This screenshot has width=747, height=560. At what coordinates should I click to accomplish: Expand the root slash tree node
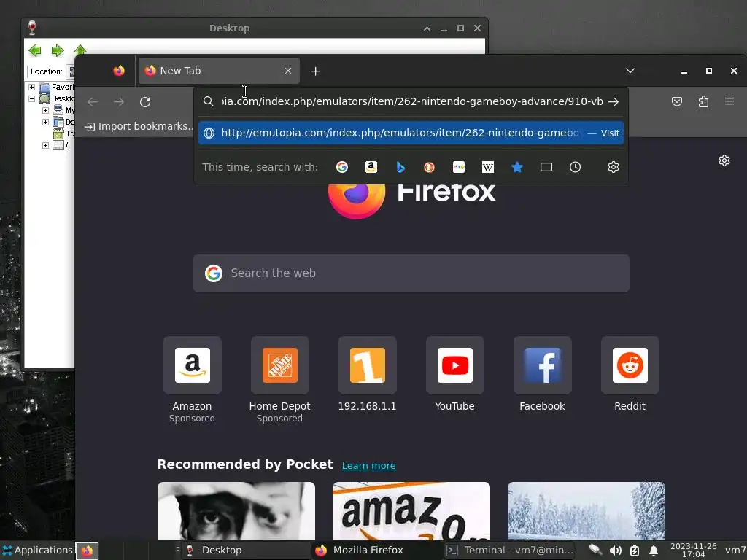(46, 145)
